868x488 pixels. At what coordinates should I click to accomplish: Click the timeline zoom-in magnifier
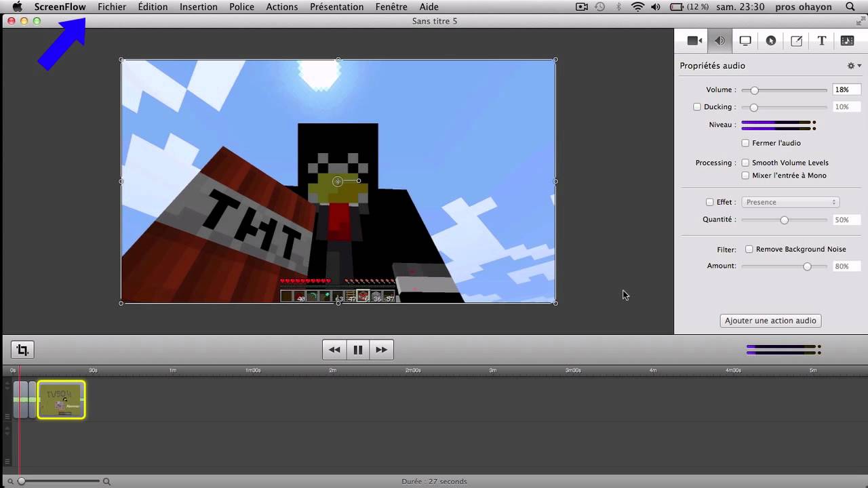(106, 481)
